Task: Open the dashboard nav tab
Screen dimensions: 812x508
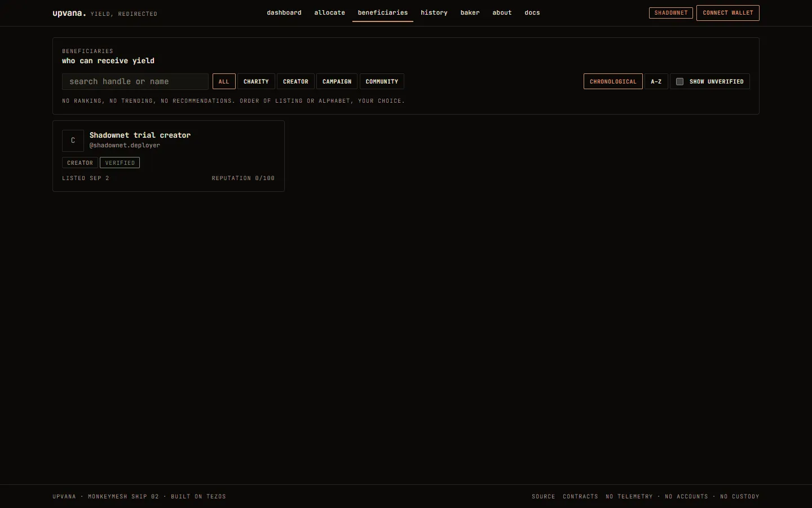Action: coord(284,12)
